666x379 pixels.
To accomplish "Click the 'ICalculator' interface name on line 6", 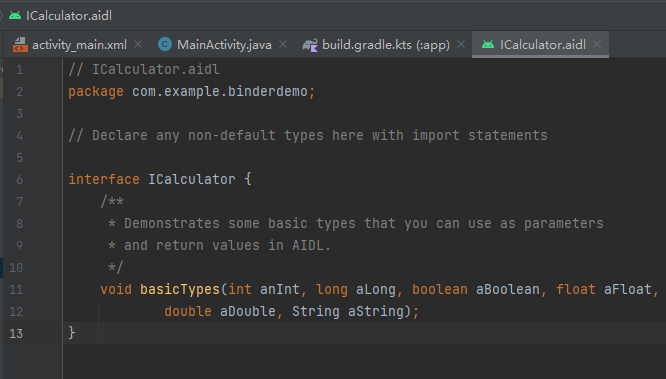I will (192, 179).
